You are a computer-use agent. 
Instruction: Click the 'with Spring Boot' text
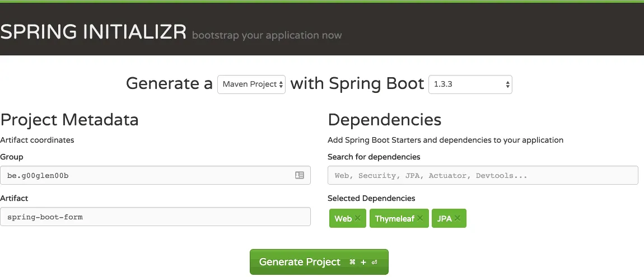tap(357, 83)
